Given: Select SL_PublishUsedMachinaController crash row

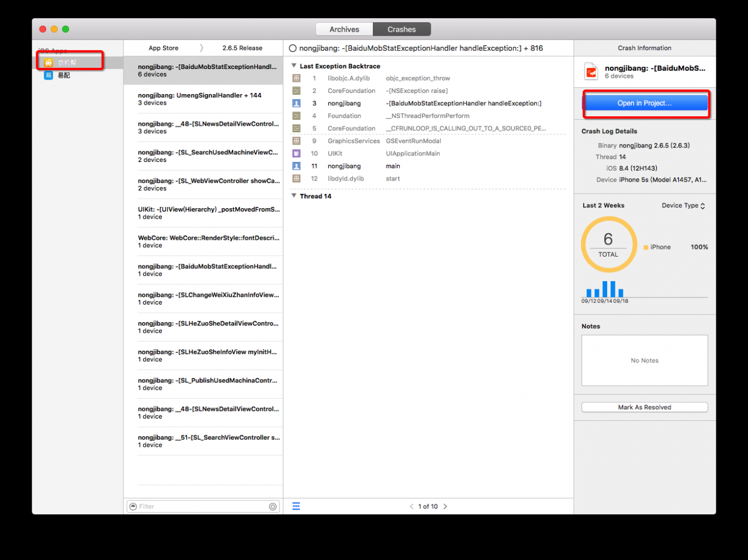Looking at the screenshot, I should tap(203, 384).
